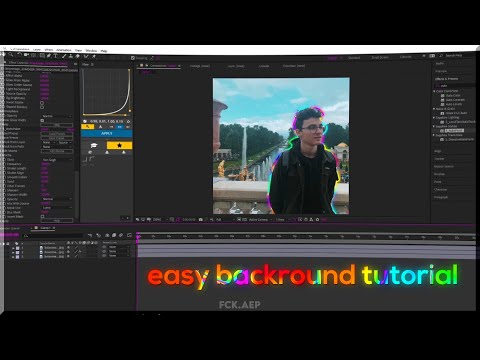This screenshot has width=480, height=360.
Task: Click the Flow curve values field
Action: pos(107,121)
